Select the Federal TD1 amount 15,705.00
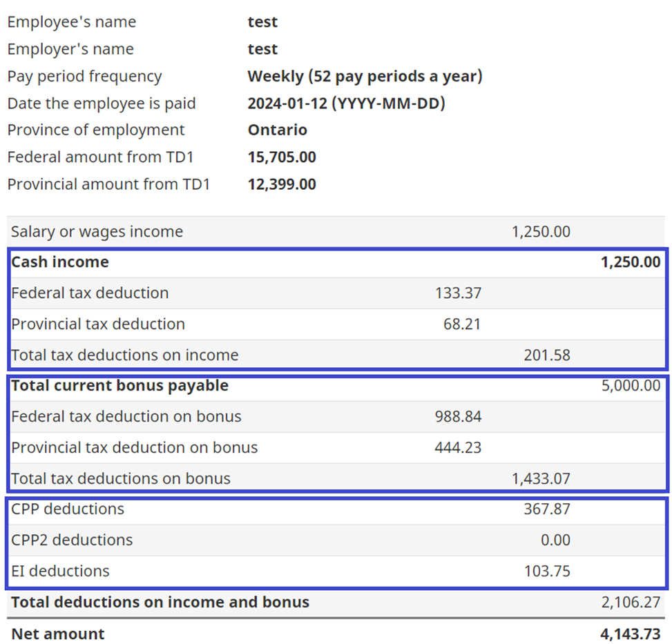The image size is (672, 644). (x=282, y=157)
